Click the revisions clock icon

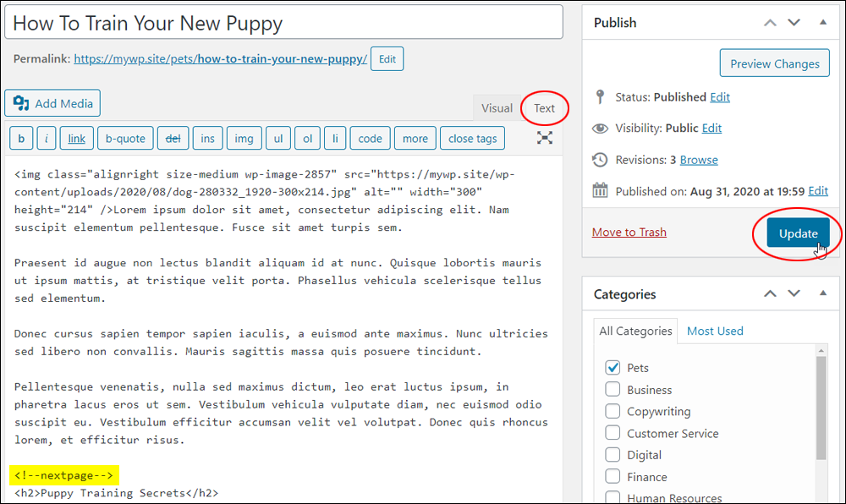[x=600, y=160]
